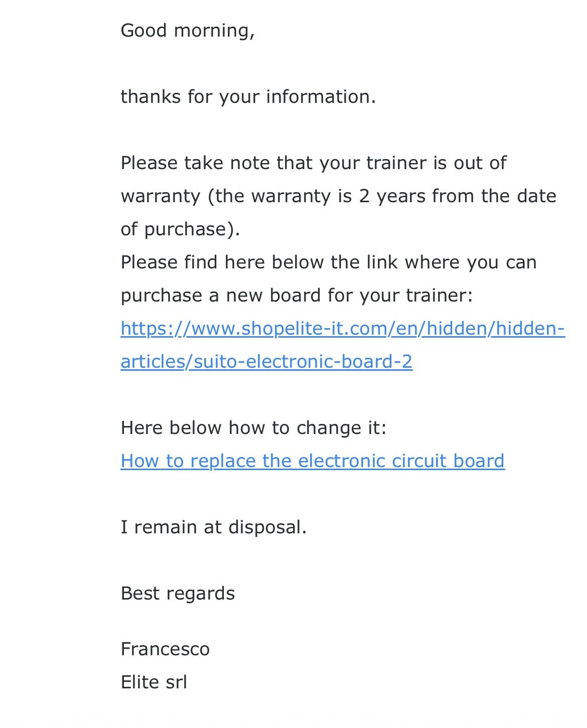The image size is (587, 728).
Task: Click the word 'morning' in the greeting
Action: [211, 31]
